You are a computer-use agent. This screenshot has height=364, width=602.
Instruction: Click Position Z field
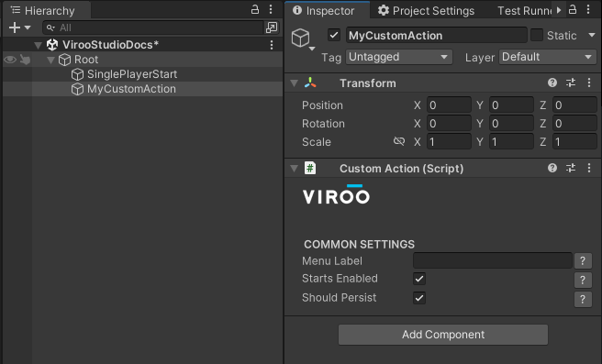tap(574, 105)
